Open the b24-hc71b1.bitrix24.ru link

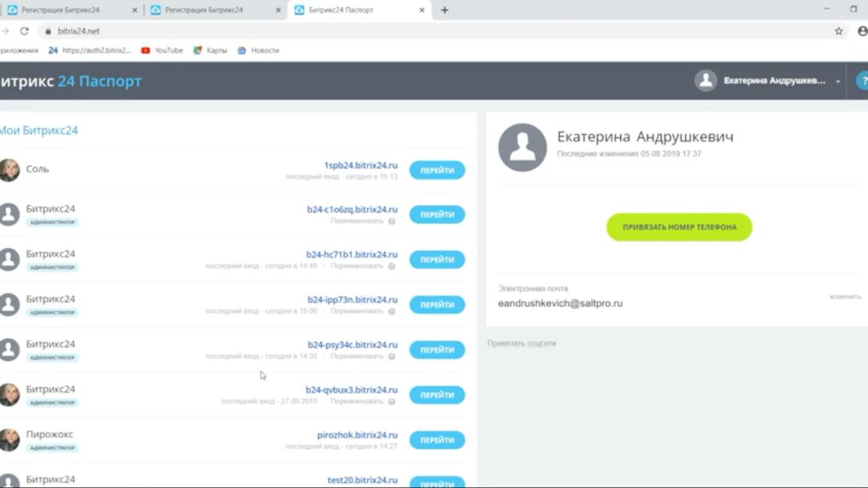pyautogui.click(x=352, y=254)
